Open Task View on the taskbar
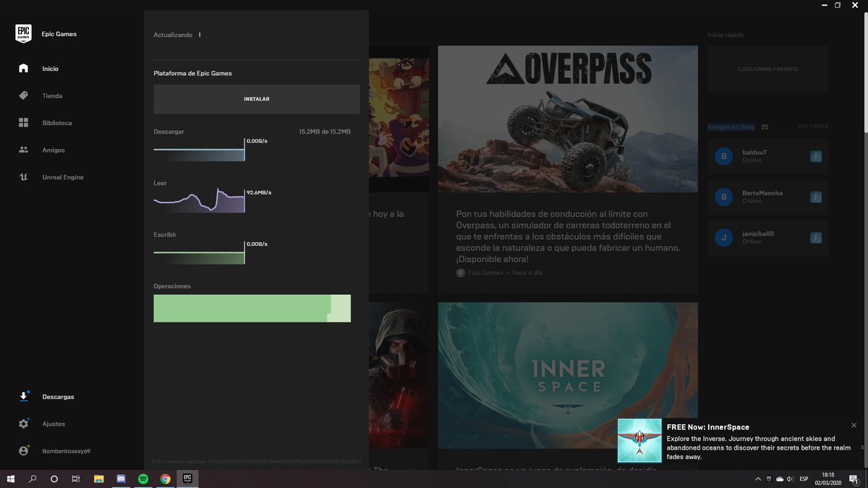The height and width of the screenshot is (488, 868). 76,479
